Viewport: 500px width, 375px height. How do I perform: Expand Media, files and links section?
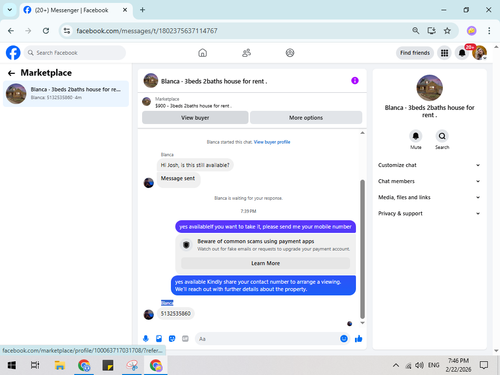coord(429,197)
